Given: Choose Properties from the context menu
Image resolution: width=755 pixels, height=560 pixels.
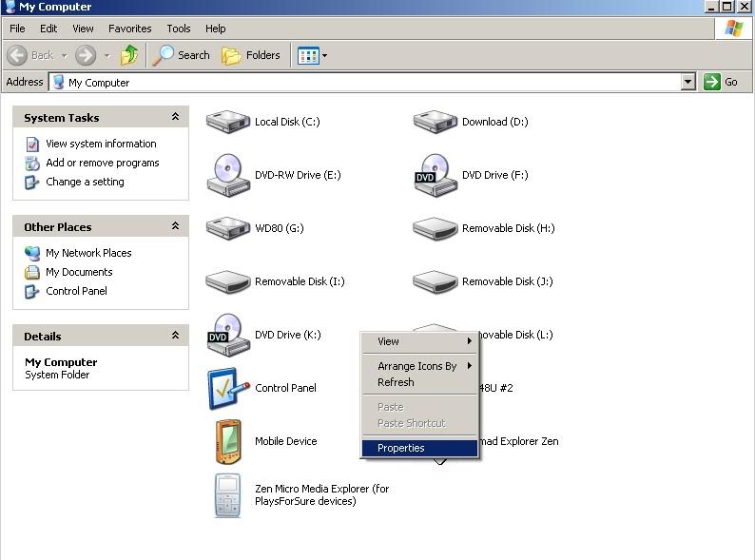Looking at the screenshot, I should tap(419, 449).
